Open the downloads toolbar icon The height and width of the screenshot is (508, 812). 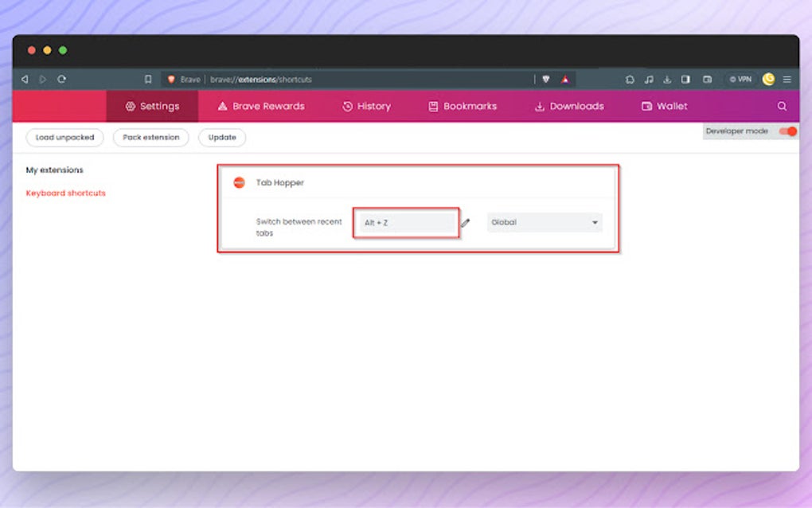click(x=667, y=80)
